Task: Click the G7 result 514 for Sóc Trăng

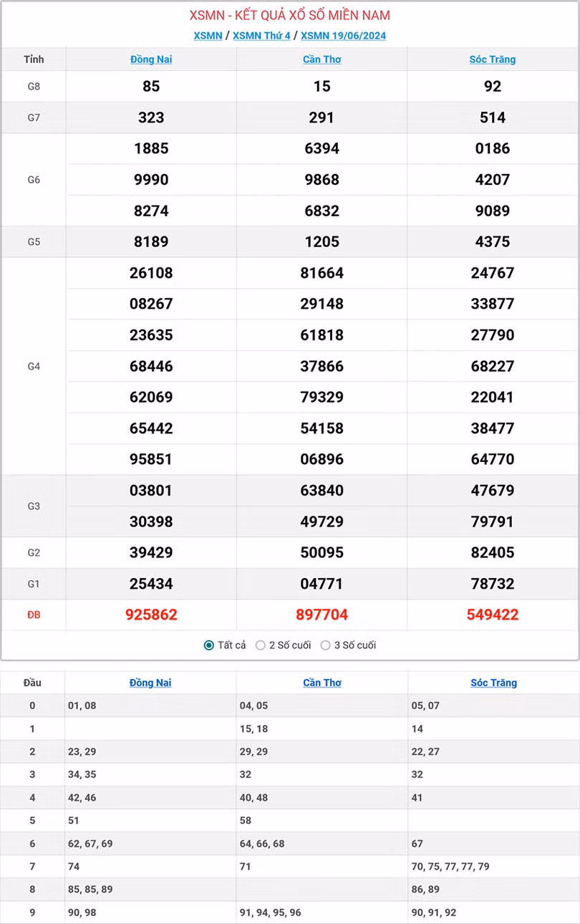Action: (x=493, y=117)
